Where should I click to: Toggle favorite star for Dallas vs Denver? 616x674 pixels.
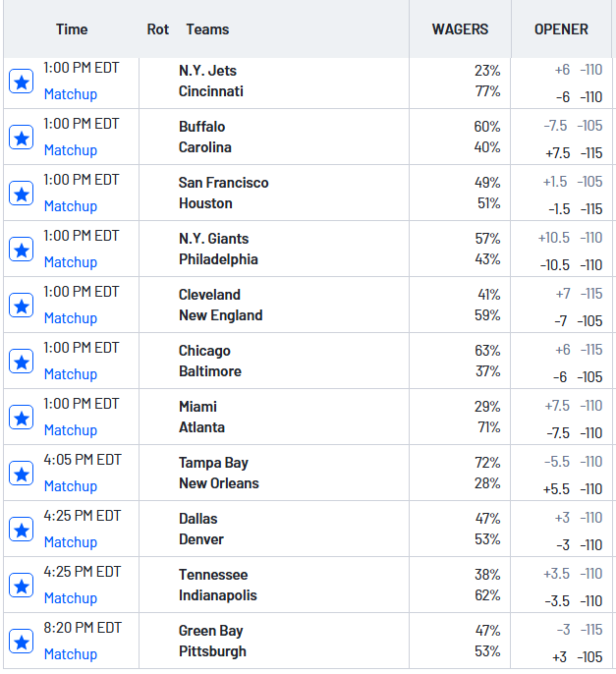21,530
